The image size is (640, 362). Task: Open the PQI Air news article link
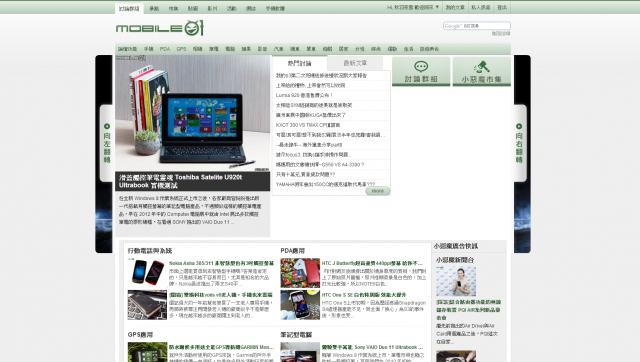pyautogui.click(x=468, y=310)
